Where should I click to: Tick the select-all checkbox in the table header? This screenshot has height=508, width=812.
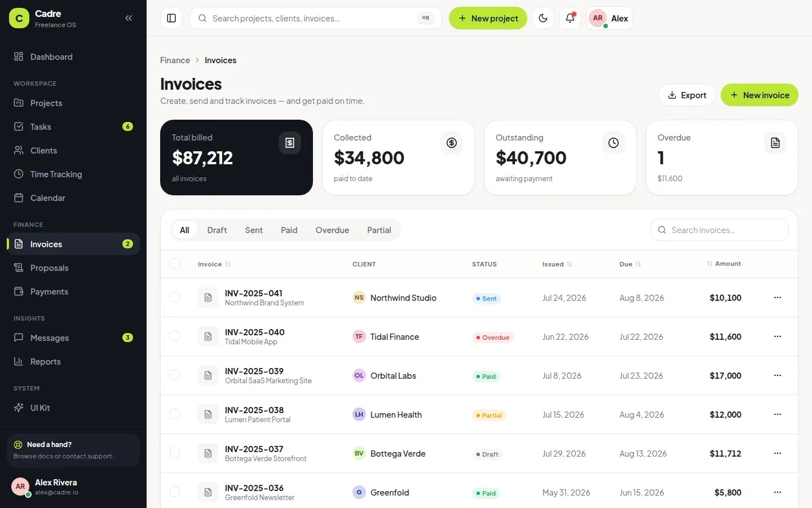coord(175,264)
